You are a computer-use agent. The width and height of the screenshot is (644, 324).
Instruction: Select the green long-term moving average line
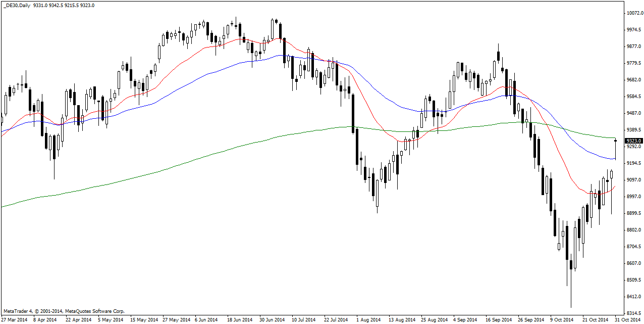click(151, 171)
